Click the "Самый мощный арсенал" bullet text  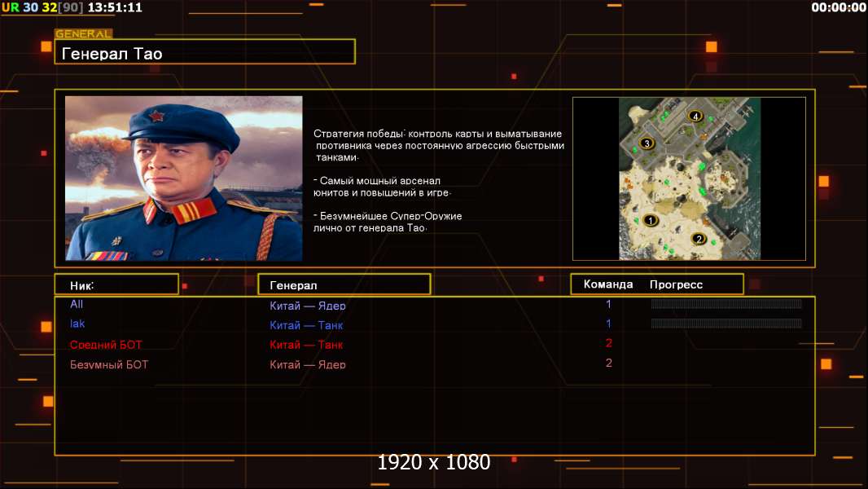pyautogui.click(x=382, y=187)
